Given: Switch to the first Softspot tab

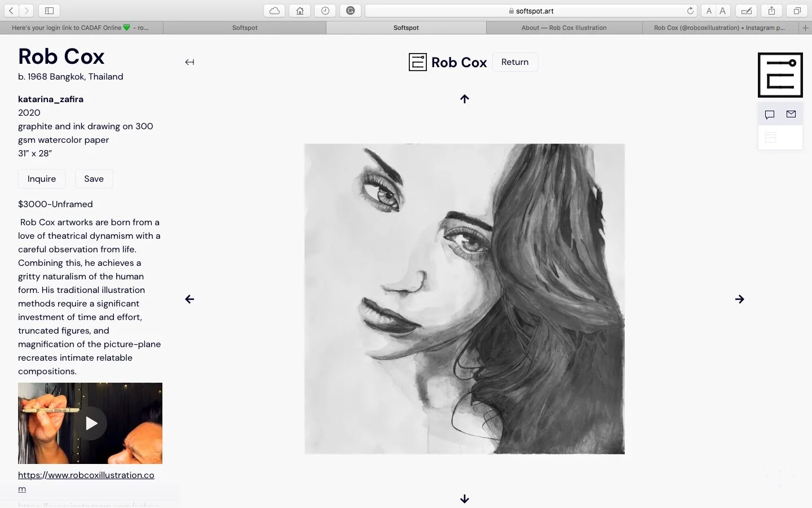Looking at the screenshot, I should tap(245, 27).
